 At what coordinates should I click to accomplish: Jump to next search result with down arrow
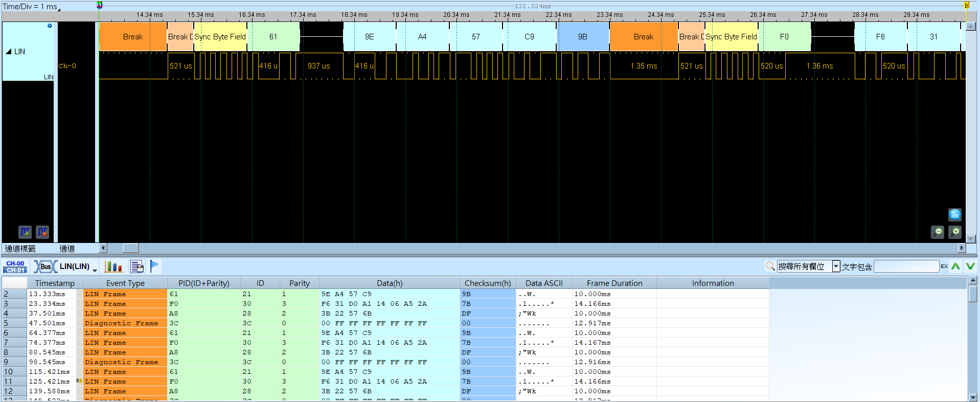click(x=970, y=266)
